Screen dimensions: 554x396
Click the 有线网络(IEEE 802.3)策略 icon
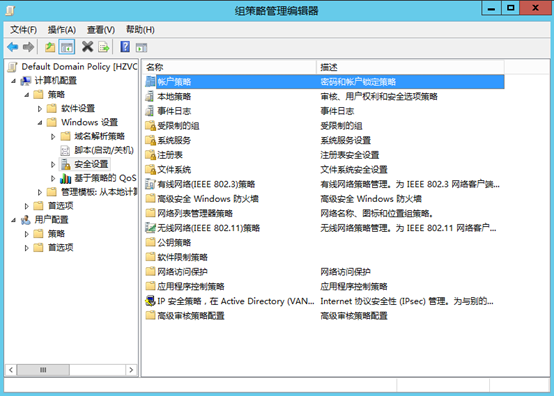point(150,184)
